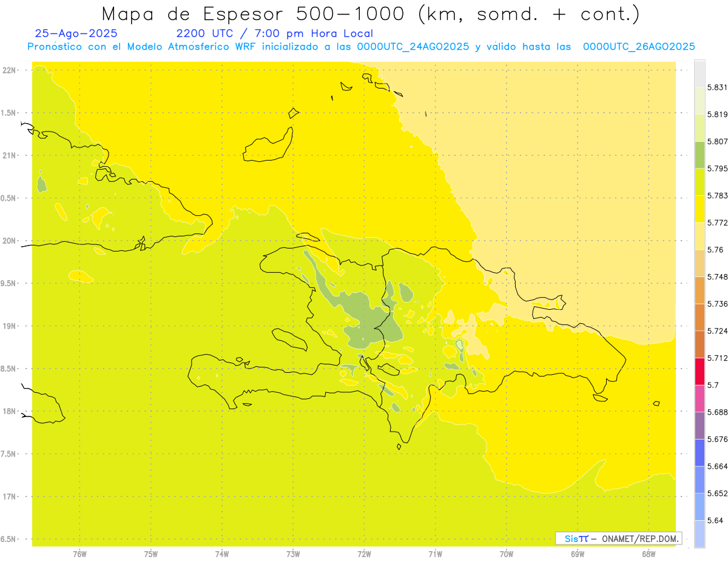Click the '76W' longitude label
The image size is (728, 562).
79,554
